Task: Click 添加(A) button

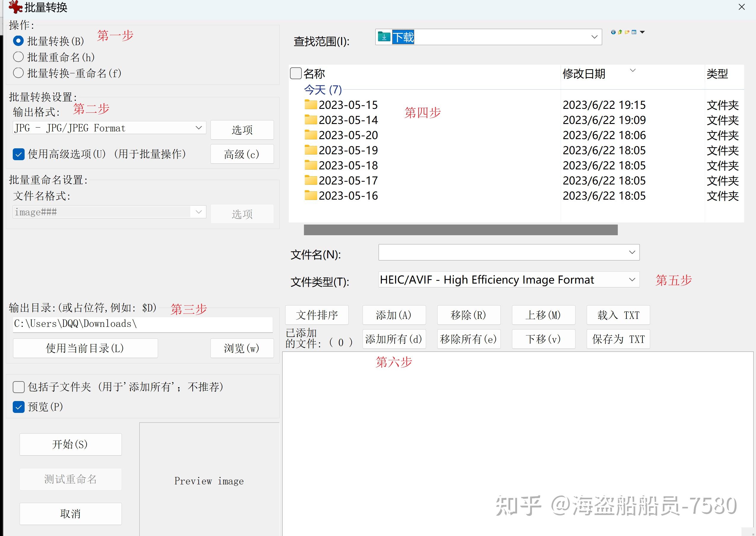Action: point(394,315)
